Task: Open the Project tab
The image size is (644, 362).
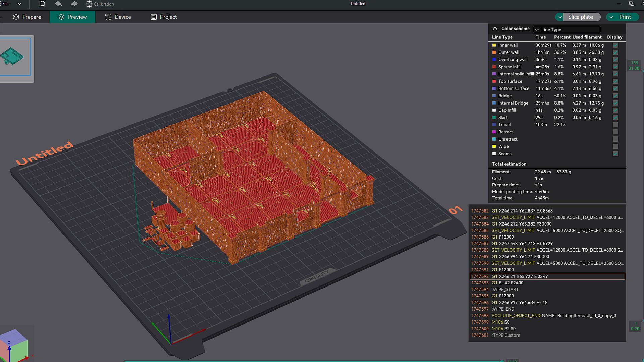Action: coord(164,17)
